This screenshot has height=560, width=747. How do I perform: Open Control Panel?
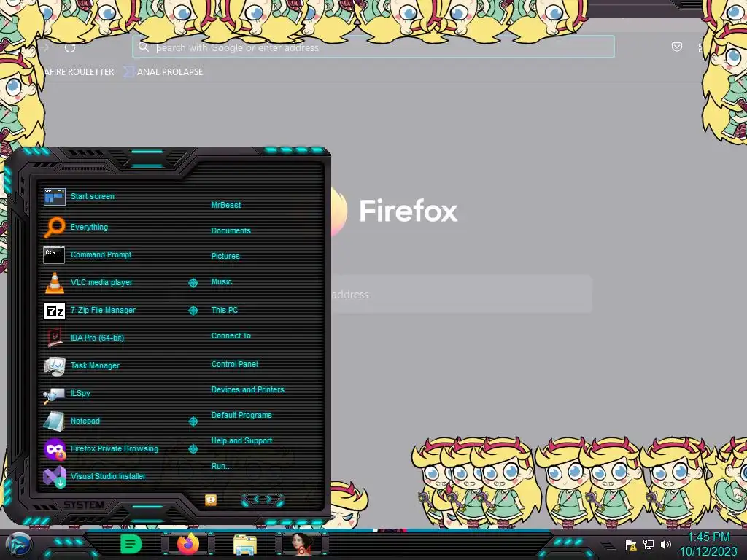(x=235, y=364)
